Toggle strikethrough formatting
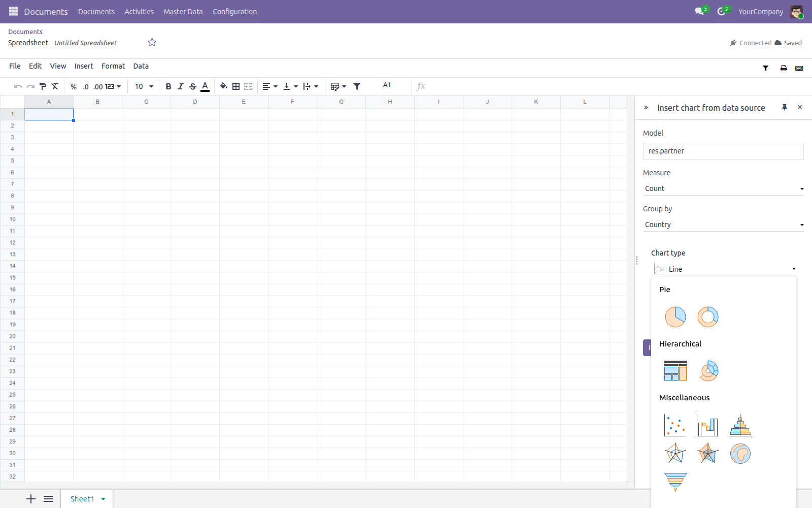Screen dimensions: 812x508 [193, 86]
